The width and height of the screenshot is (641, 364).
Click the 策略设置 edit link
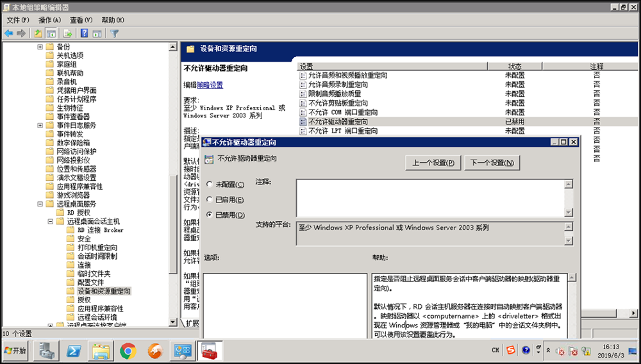pos(210,85)
